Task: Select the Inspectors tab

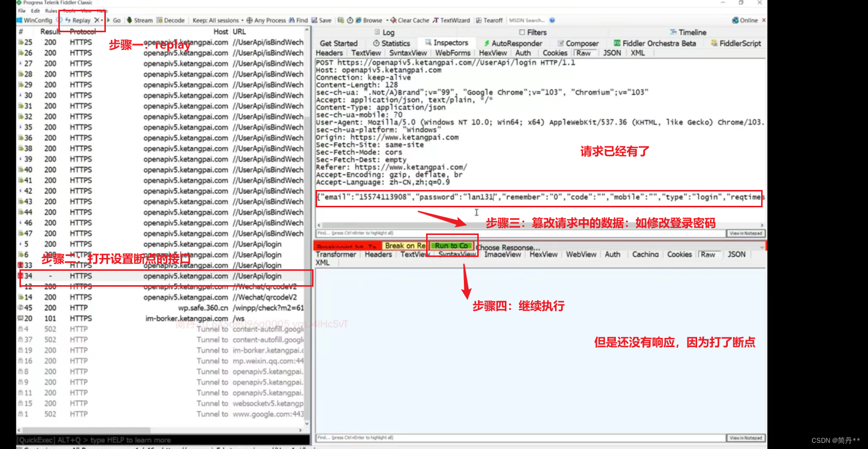Action: coord(447,43)
